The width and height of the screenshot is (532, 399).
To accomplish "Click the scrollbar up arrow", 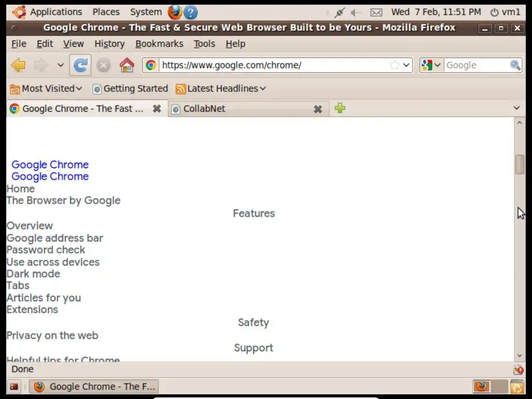I will point(520,123).
